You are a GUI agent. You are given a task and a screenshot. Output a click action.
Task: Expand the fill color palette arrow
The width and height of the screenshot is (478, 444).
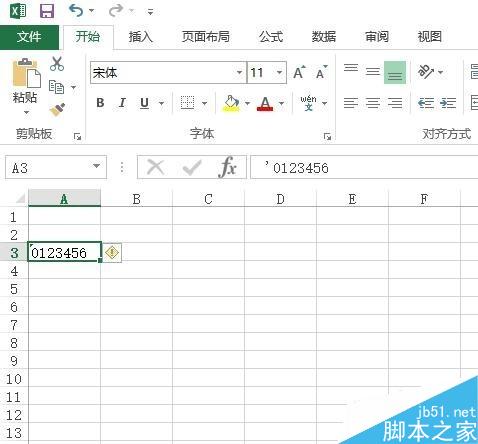(247, 103)
